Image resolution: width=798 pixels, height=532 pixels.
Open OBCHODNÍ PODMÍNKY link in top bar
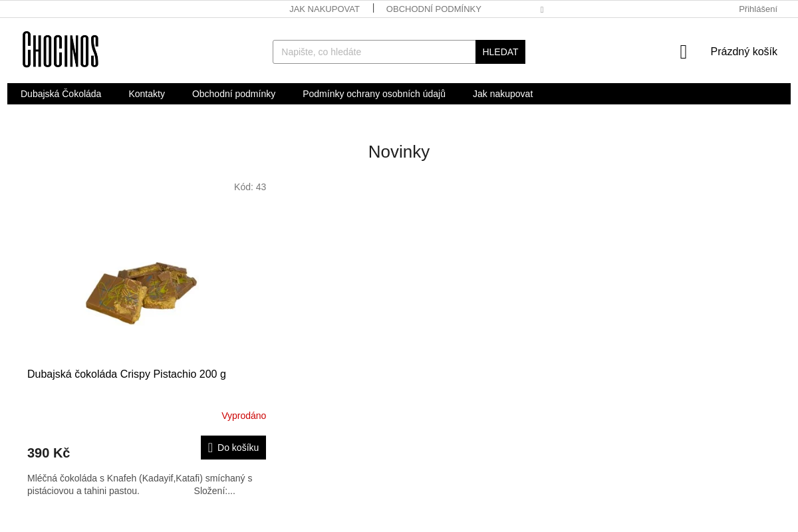point(434,9)
